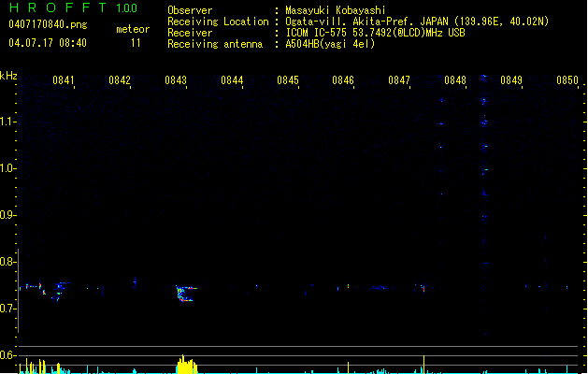Click the small echo near 0842

135,282
